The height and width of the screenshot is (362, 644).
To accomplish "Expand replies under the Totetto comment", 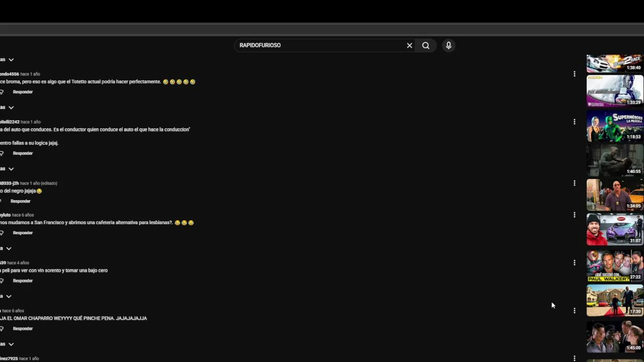I will (7, 108).
